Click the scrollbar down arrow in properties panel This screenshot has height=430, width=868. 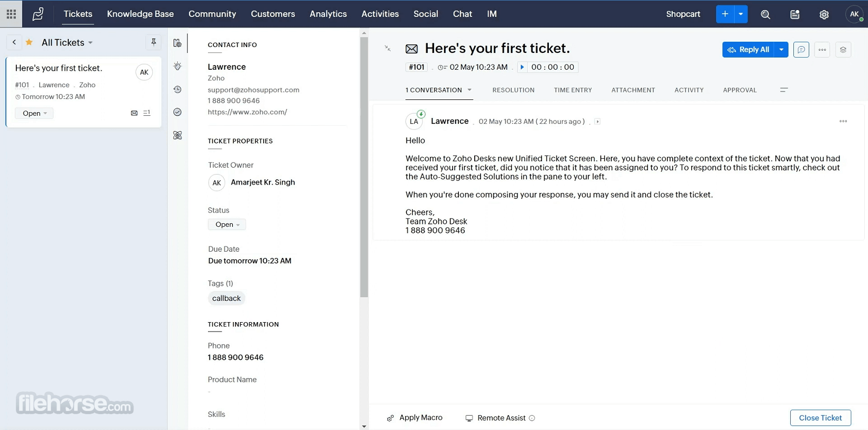[x=364, y=426]
